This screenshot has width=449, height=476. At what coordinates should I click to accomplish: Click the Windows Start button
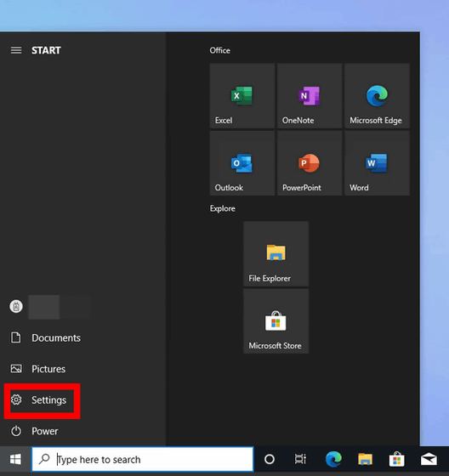click(15, 459)
